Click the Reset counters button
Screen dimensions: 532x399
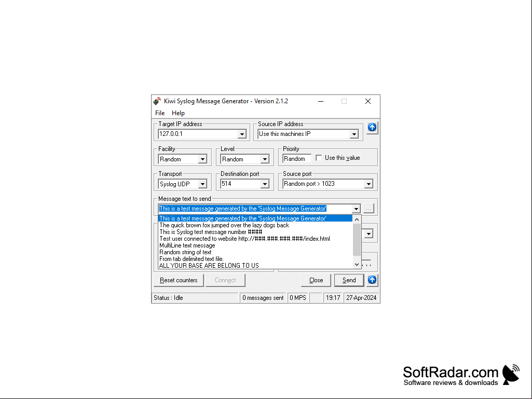tap(179, 280)
